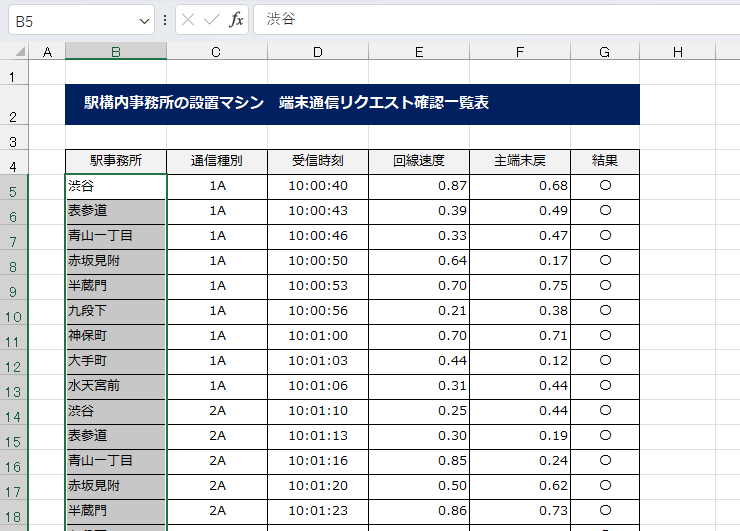Select the 神保町 cell

click(x=116, y=336)
